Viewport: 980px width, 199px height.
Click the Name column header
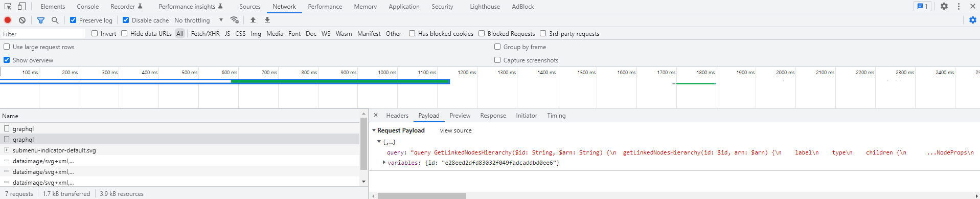pos(180,116)
